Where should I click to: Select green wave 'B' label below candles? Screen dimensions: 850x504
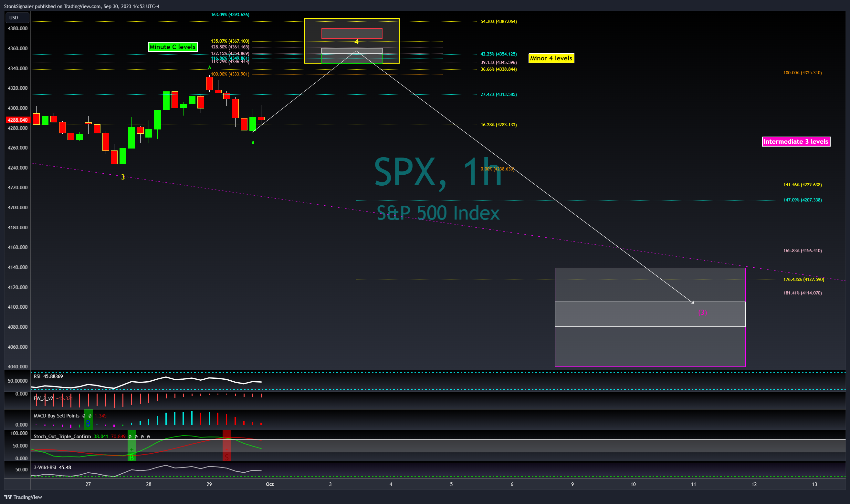(x=253, y=143)
